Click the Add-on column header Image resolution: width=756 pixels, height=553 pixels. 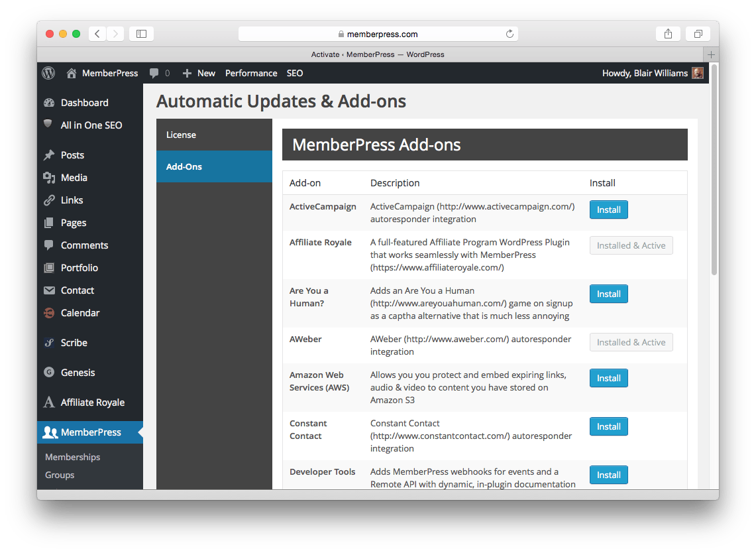click(x=305, y=183)
